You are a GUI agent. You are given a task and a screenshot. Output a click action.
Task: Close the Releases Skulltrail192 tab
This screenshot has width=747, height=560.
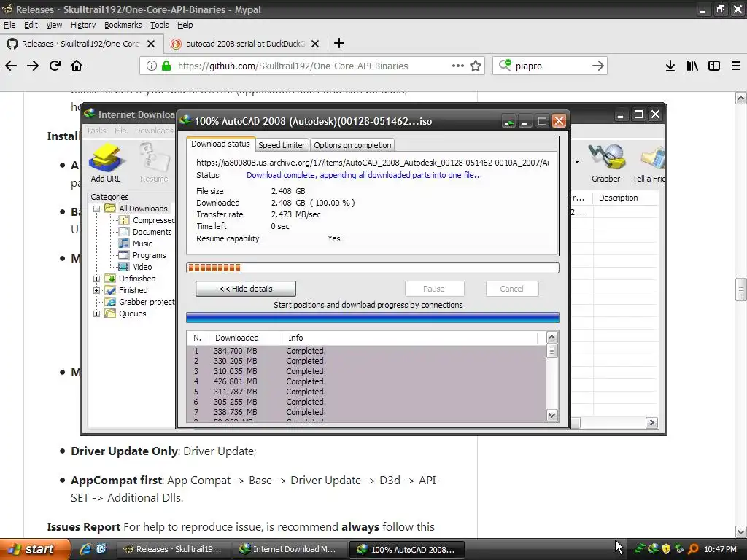coord(151,44)
